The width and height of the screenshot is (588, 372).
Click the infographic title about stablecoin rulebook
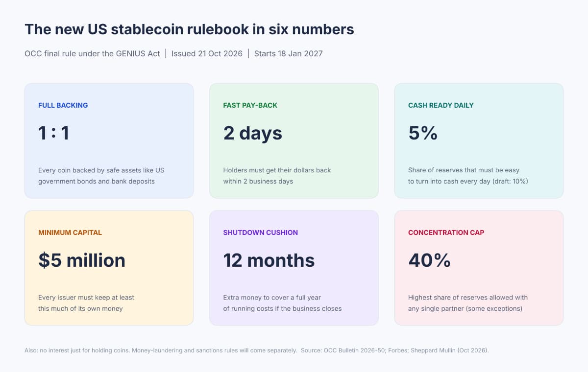point(189,29)
